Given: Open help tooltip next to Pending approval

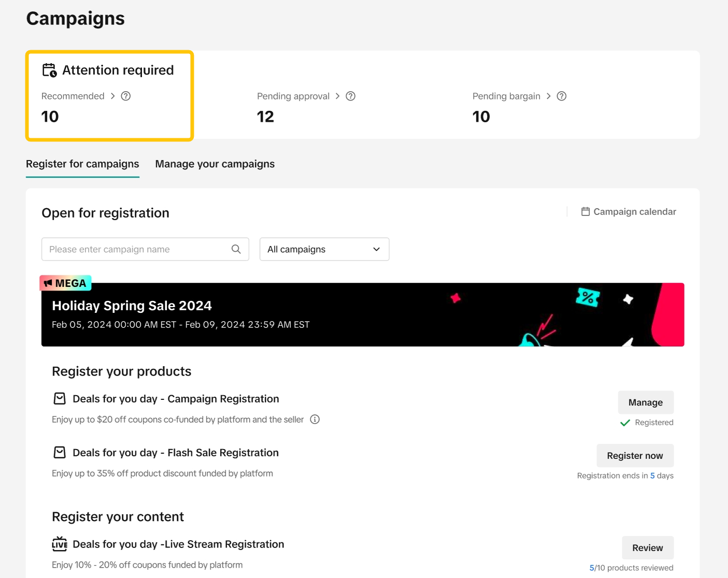Looking at the screenshot, I should (351, 96).
